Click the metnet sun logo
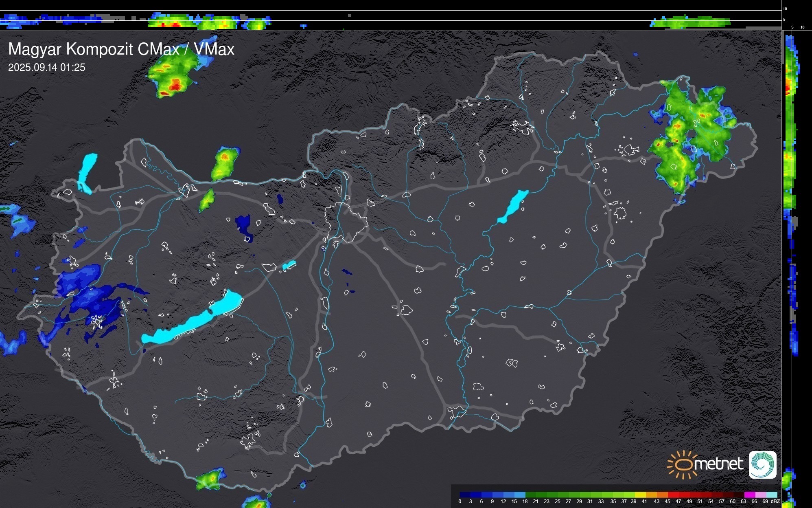The width and height of the screenshot is (812, 508). point(683,464)
